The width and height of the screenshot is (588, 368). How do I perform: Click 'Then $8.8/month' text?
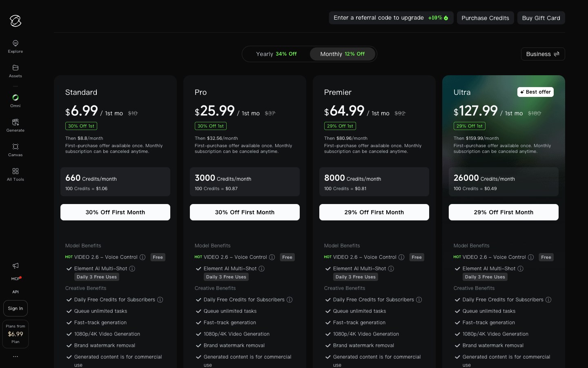84,138
